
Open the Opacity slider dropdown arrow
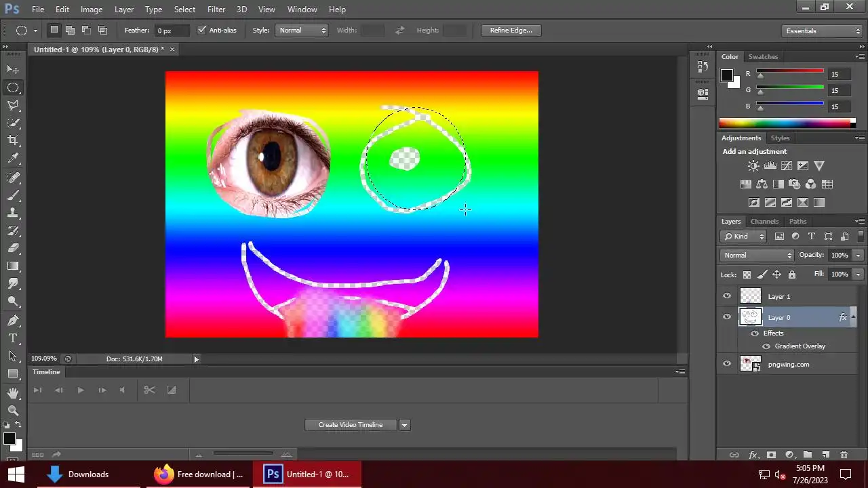[859, 256]
